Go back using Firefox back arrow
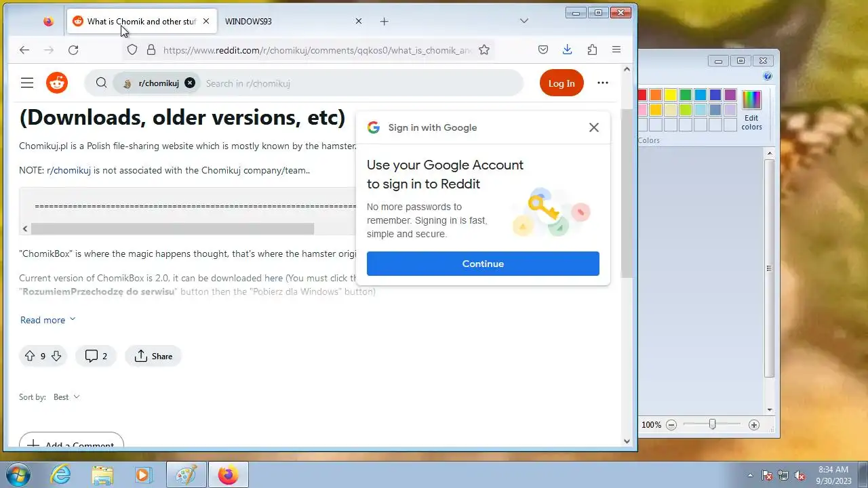The height and width of the screenshot is (488, 868). (24, 49)
